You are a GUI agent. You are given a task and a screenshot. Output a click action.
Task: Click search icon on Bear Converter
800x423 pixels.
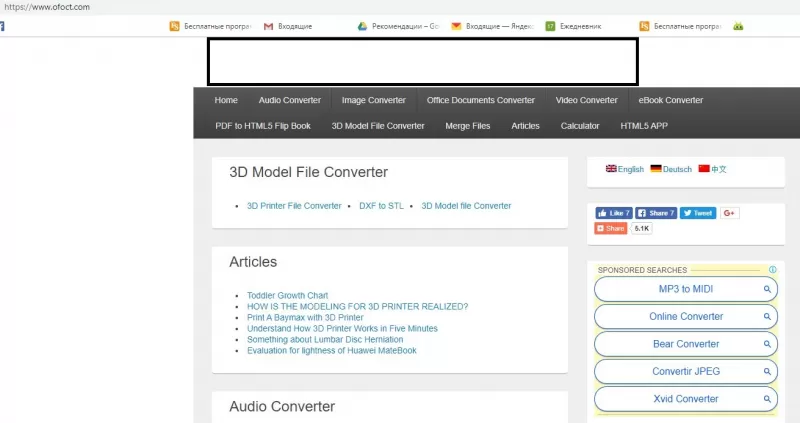click(767, 344)
